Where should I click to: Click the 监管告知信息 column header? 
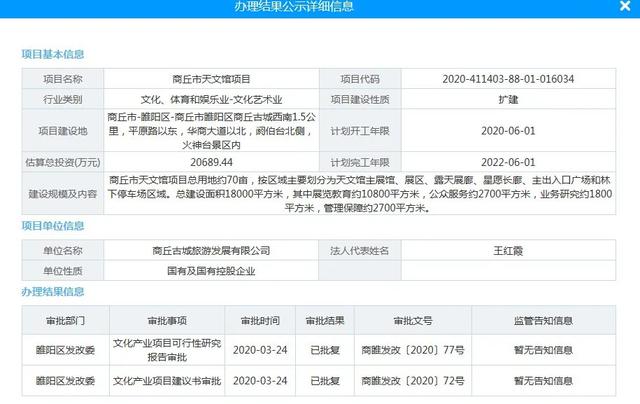(x=543, y=321)
